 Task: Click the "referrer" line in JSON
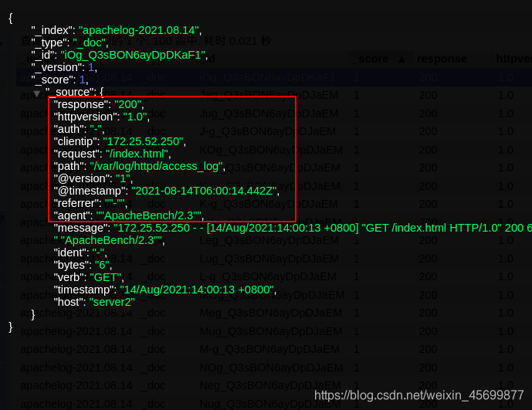coord(90,203)
